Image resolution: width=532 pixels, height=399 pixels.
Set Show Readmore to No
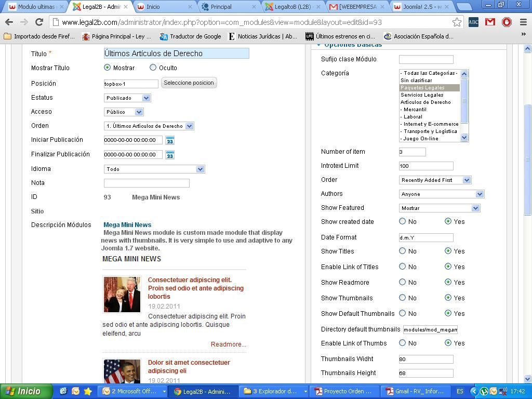point(403,282)
